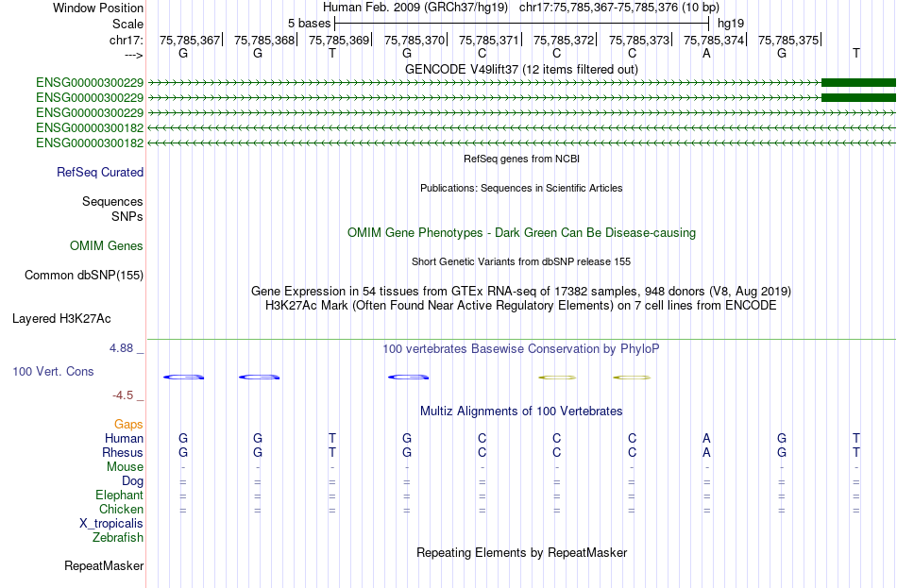Click the 4.88 upper conservation scale value
This screenshot has height=588, width=897.
pos(121,348)
